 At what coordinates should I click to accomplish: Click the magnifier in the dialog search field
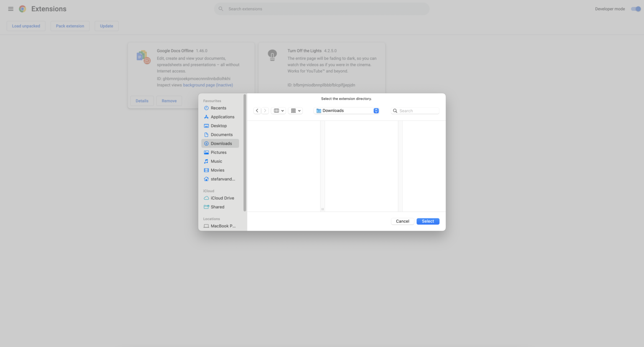tap(395, 110)
